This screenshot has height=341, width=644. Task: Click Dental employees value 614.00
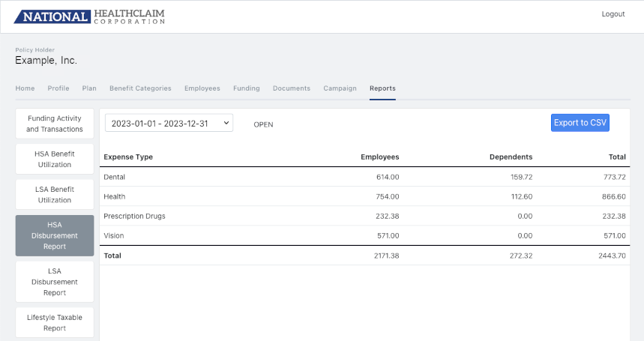click(x=388, y=177)
